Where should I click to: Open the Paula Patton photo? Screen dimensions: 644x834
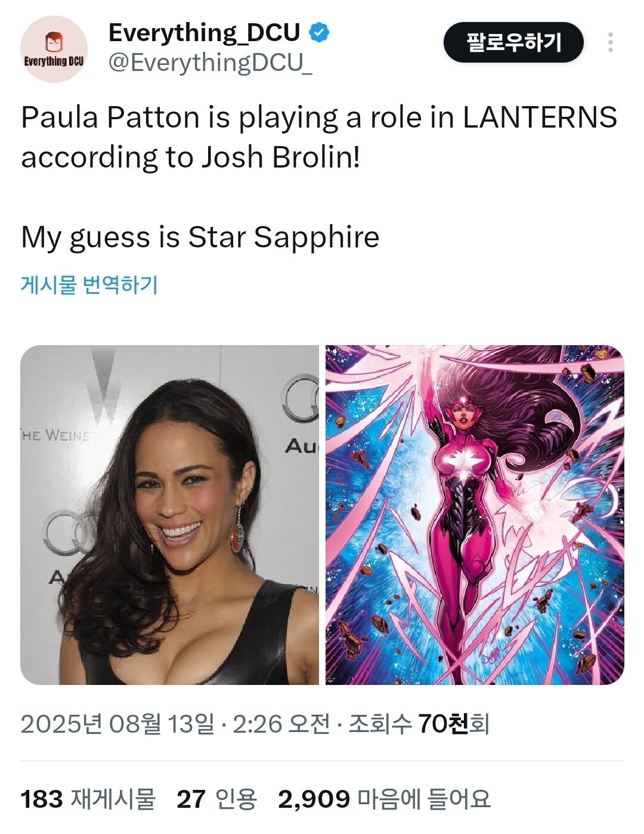pos(170,514)
